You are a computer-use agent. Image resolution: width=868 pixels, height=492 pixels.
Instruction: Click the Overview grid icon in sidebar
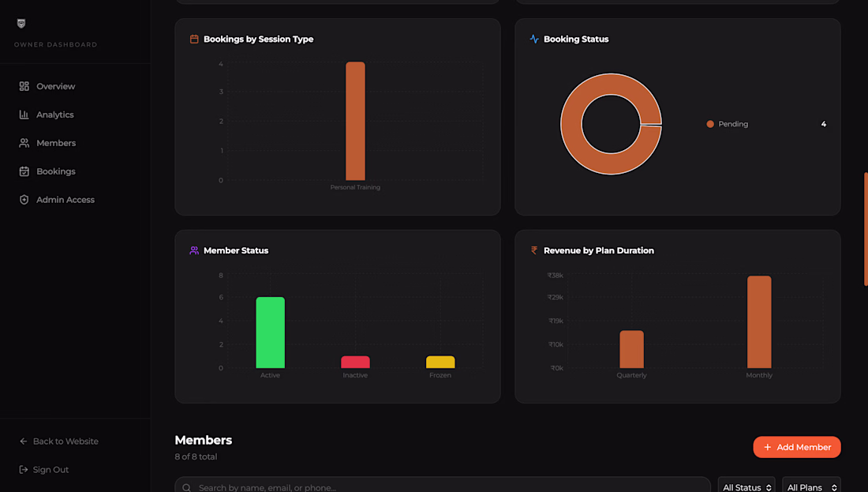(24, 86)
